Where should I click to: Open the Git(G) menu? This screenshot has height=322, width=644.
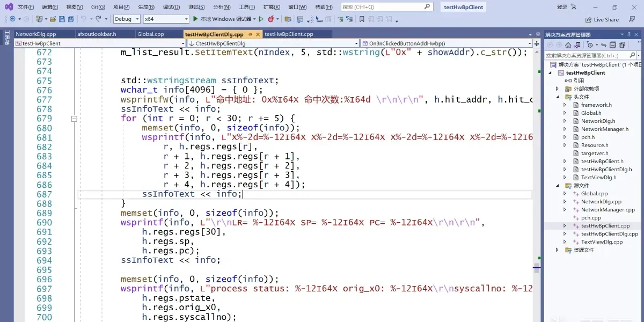[98, 7]
